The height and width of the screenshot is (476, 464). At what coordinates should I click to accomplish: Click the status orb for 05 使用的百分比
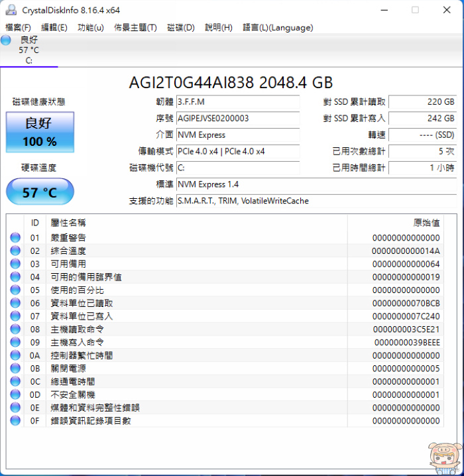[x=15, y=290]
